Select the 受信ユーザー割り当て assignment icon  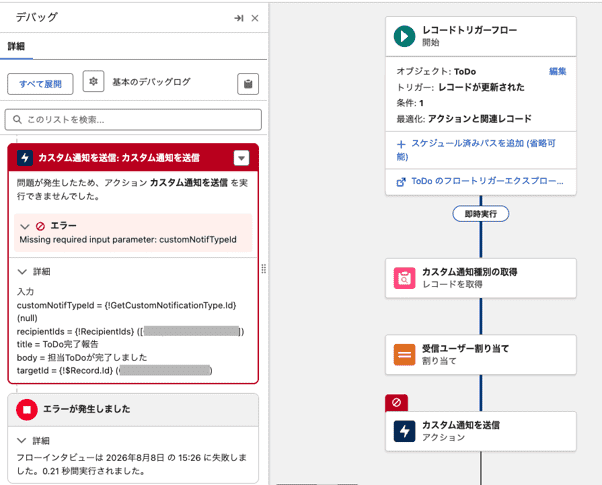[404, 354]
